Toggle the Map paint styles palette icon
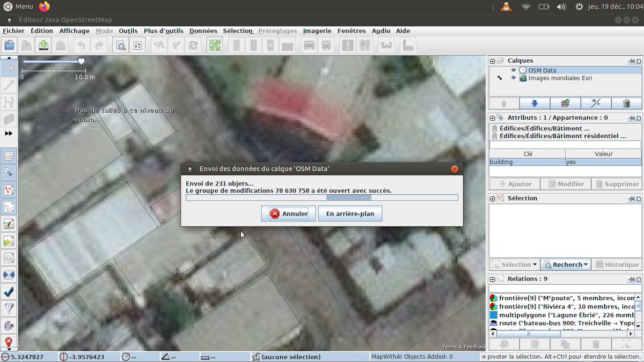This screenshot has height=362, width=644. [x=9, y=326]
